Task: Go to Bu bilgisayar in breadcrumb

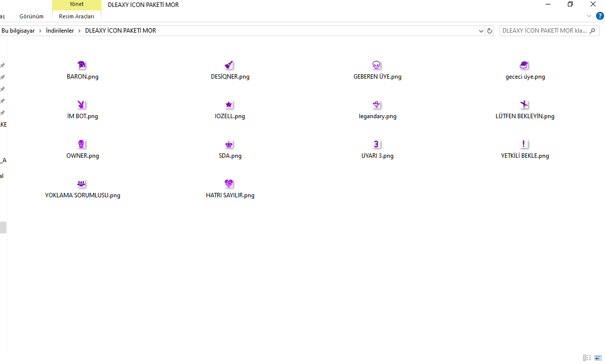Action: (x=18, y=31)
